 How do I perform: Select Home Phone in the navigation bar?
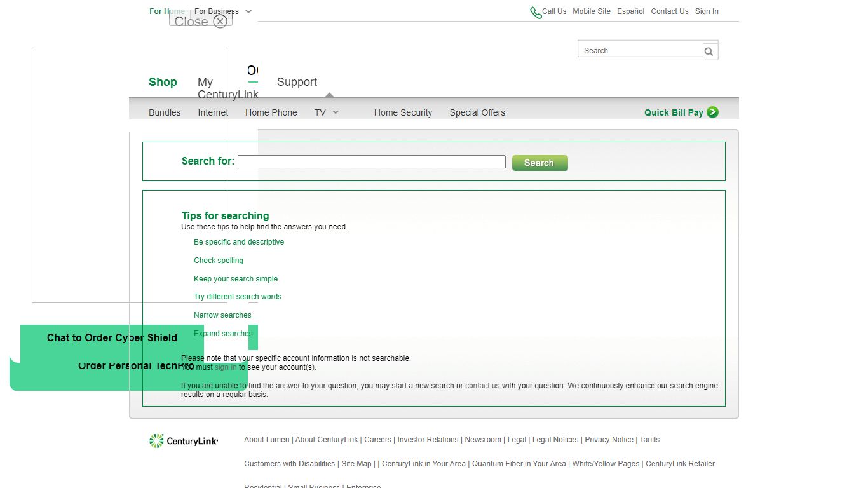271,112
